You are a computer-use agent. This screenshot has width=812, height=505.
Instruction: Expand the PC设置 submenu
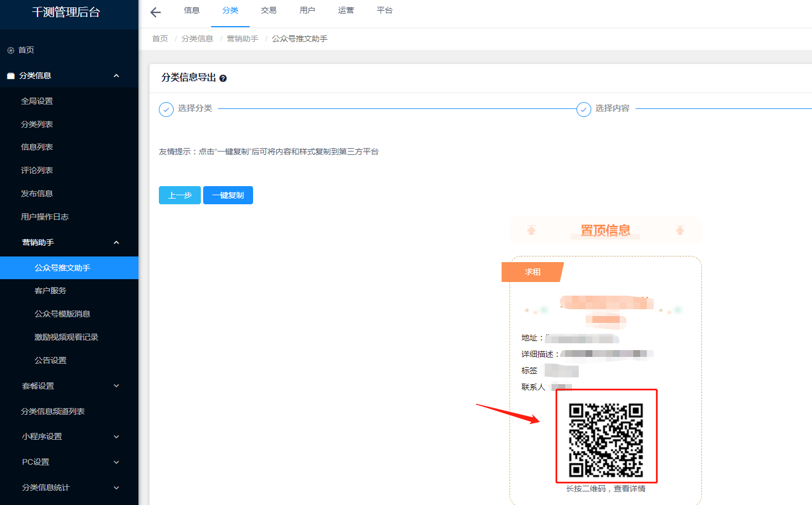pos(116,462)
